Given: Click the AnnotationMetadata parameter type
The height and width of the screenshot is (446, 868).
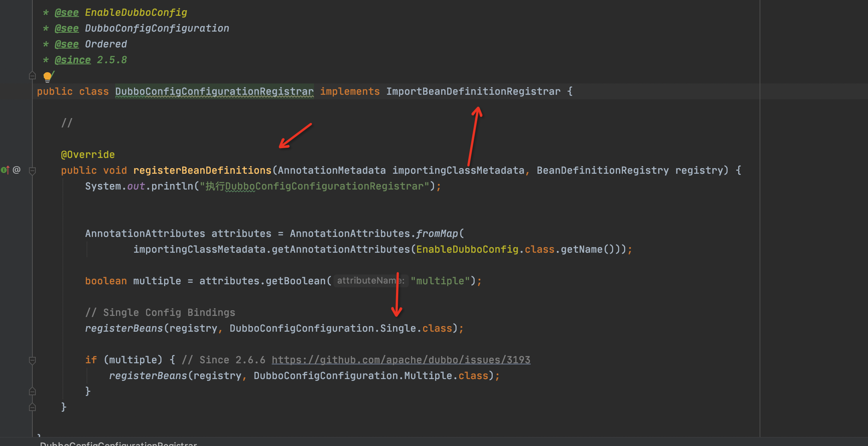Looking at the screenshot, I should pyautogui.click(x=332, y=170).
